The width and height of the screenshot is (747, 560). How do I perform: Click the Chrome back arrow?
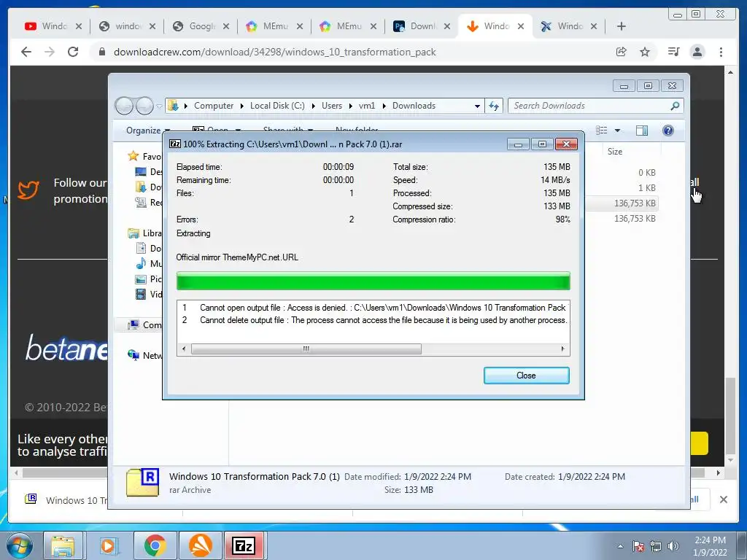pyautogui.click(x=26, y=52)
